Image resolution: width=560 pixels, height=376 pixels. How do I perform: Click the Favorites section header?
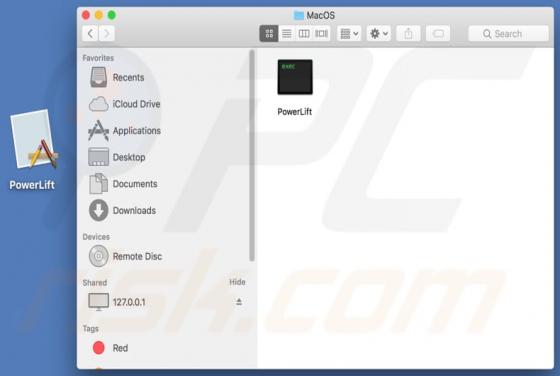pyautogui.click(x=98, y=58)
